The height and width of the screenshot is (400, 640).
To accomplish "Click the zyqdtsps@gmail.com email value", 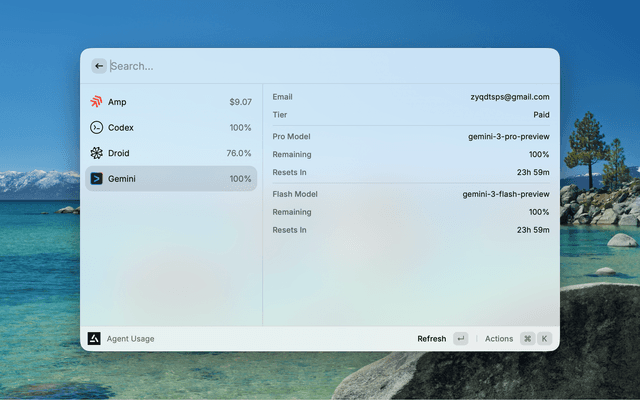I will [x=510, y=97].
